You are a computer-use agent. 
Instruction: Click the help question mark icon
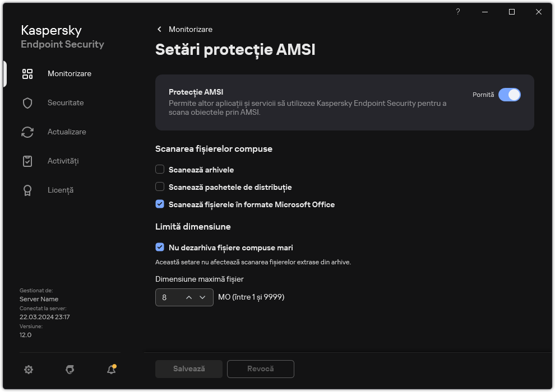[x=458, y=12]
